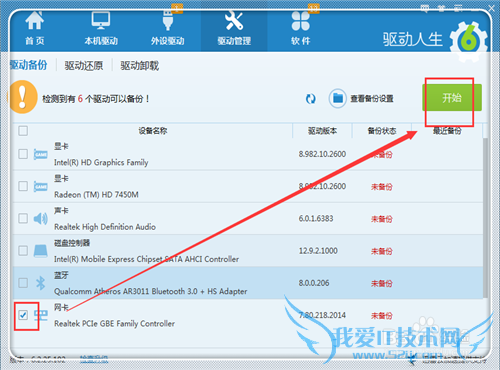Tick the Qualcomm Atheros Bluetooth adapter checkbox
The width and height of the screenshot is (500, 370).
(23, 283)
